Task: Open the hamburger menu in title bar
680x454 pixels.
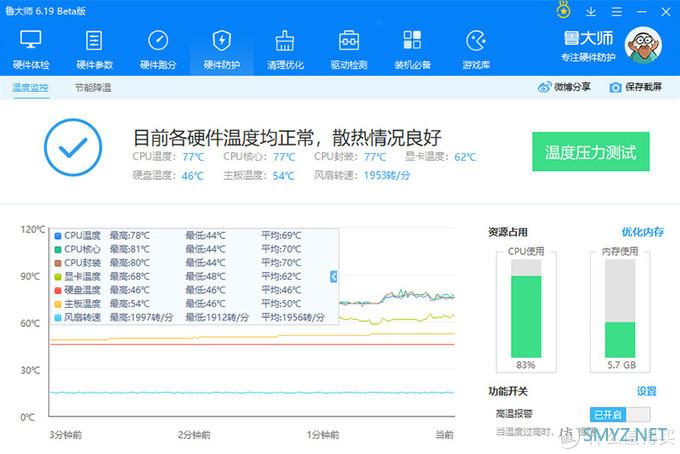Action: 616,12
